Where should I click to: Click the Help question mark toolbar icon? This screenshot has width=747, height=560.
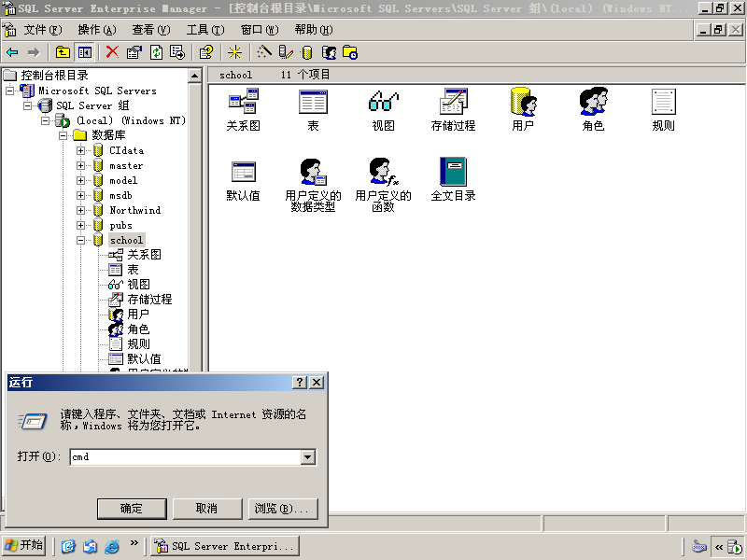point(206,52)
